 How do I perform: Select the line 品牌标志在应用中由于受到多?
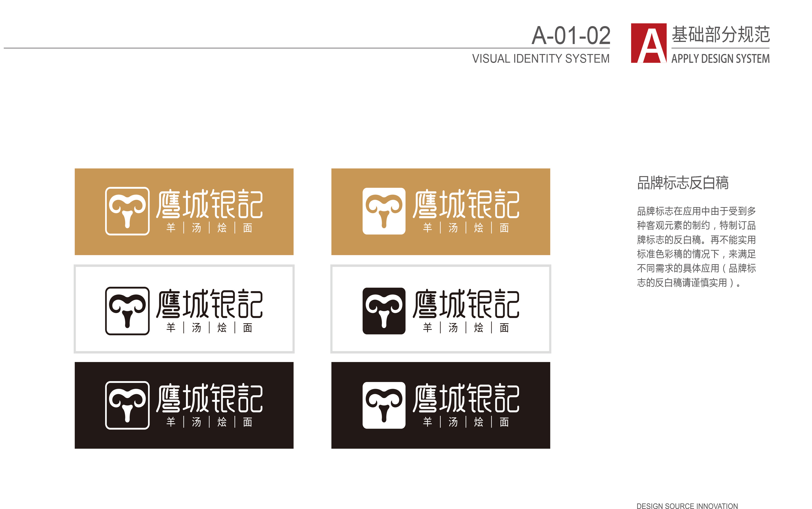(x=696, y=212)
